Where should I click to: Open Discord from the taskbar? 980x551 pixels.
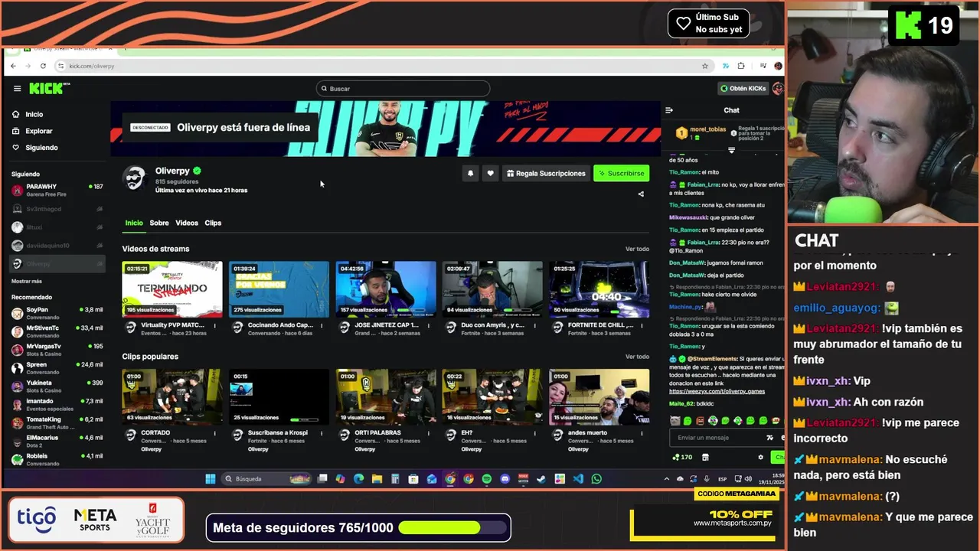tap(505, 479)
